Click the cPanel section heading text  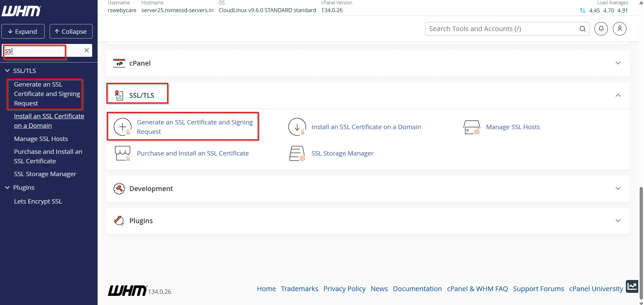pos(140,63)
